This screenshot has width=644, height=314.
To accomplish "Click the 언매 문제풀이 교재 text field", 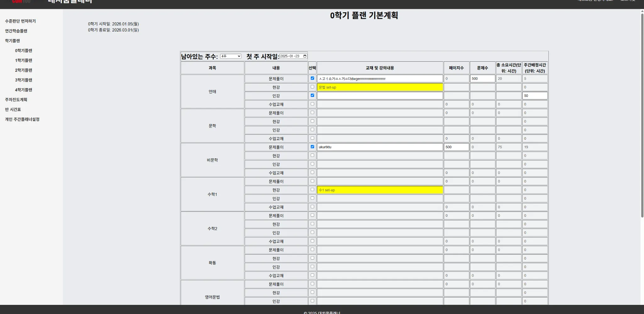I will [380, 79].
